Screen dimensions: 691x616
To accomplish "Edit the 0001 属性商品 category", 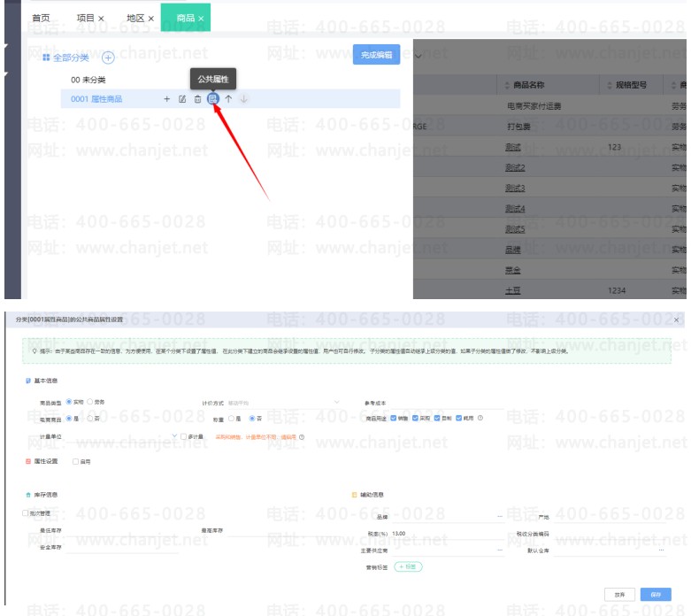I will 182,99.
